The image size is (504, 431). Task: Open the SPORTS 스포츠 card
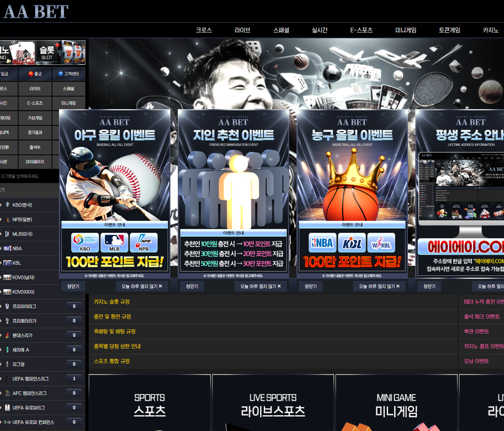[x=150, y=403]
